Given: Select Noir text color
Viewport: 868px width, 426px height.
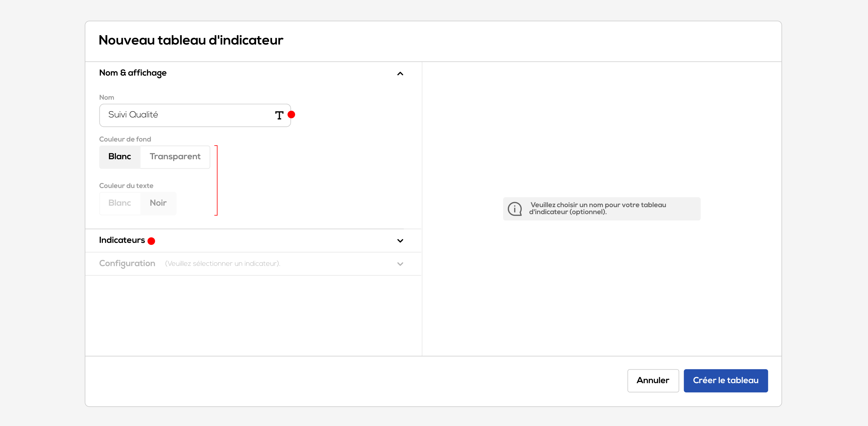Looking at the screenshot, I should pos(158,203).
